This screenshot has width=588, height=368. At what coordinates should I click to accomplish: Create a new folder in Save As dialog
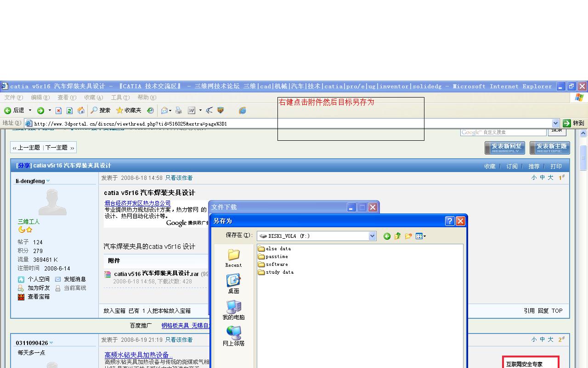click(x=408, y=236)
